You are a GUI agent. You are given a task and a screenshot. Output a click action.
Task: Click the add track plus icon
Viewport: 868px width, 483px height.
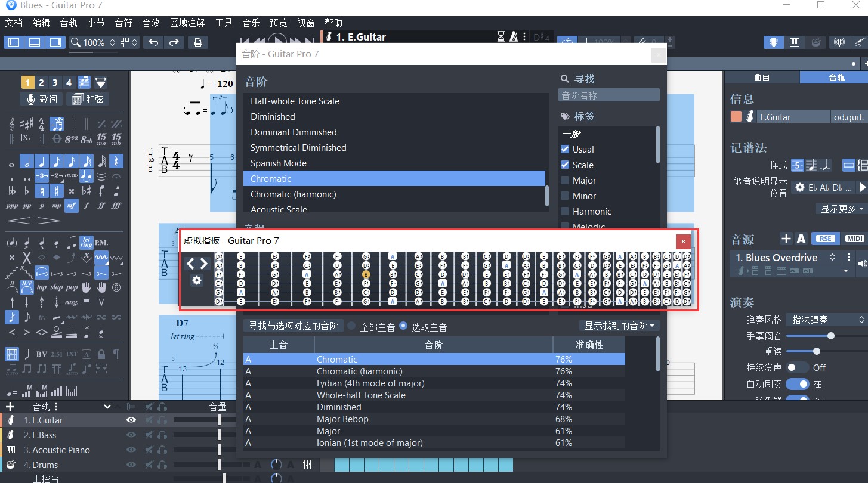[10, 407]
